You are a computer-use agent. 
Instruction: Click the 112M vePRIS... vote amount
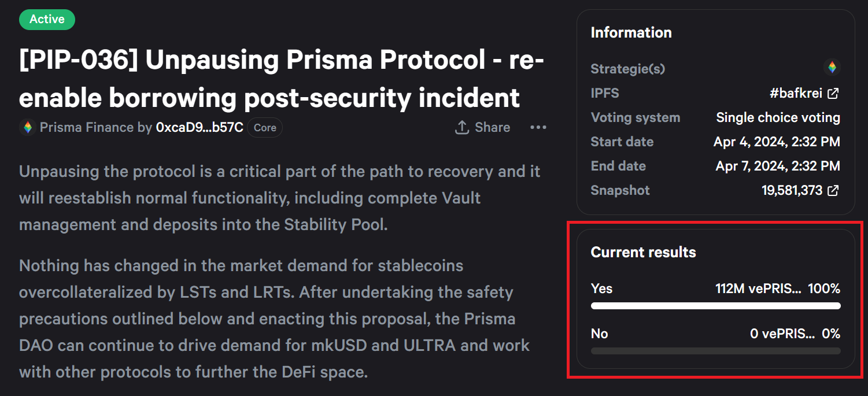[759, 288]
